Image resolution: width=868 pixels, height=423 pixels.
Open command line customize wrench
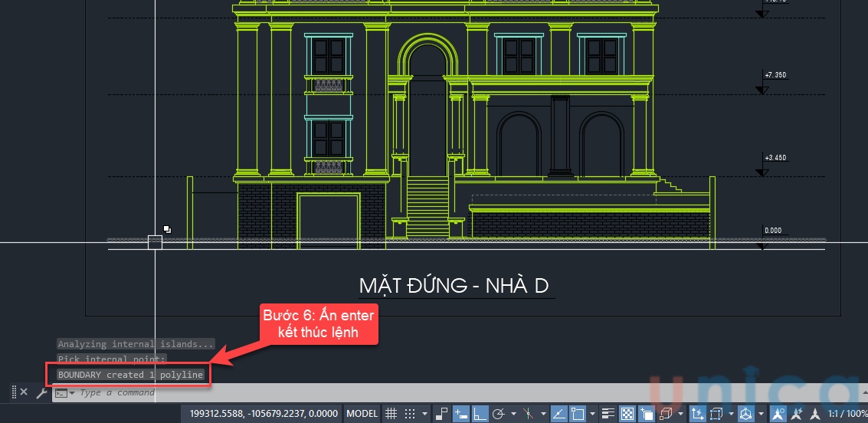pyautogui.click(x=41, y=392)
